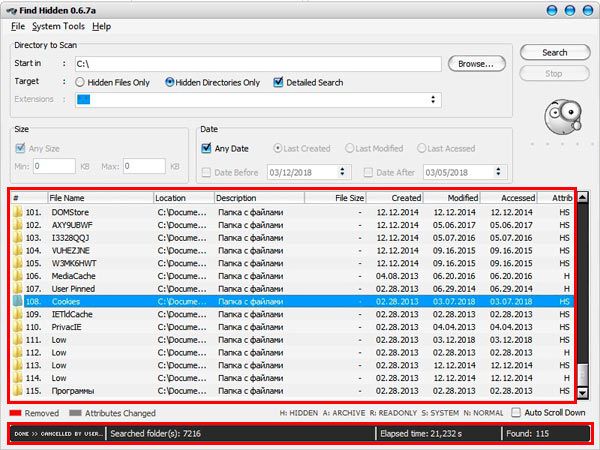Viewport: 600px width, 450px height.
Task: Select the MediaCache file name
Action: click(x=73, y=276)
